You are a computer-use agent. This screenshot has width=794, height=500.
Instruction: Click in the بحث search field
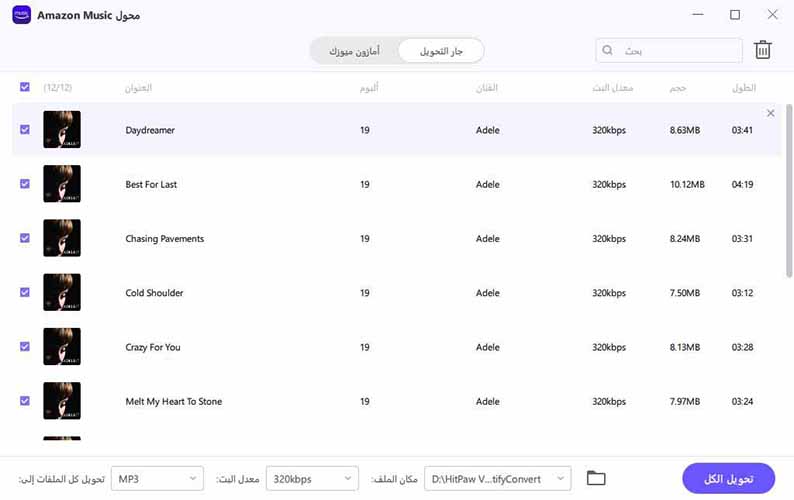coord(668,50)
